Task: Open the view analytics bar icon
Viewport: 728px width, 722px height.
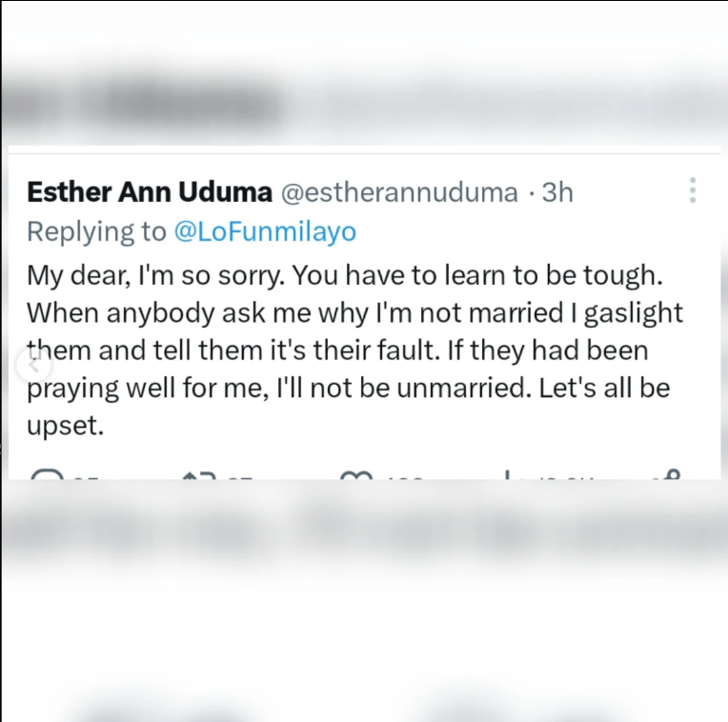Action: point(508,474)
